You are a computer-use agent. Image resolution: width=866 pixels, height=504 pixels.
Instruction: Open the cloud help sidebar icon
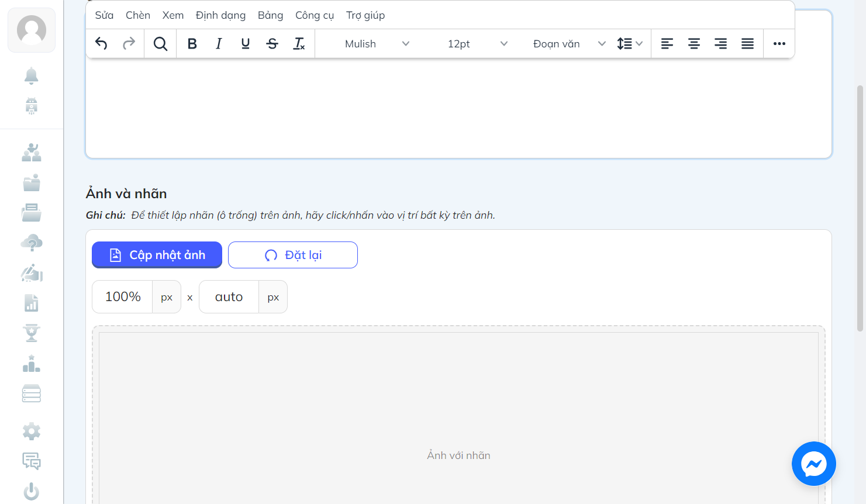(x=32, y=243)
